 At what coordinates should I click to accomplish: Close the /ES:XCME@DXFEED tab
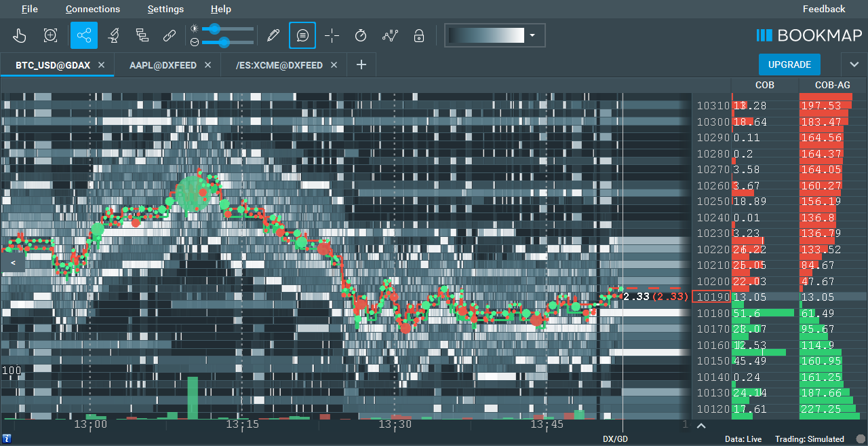point(334,65)
